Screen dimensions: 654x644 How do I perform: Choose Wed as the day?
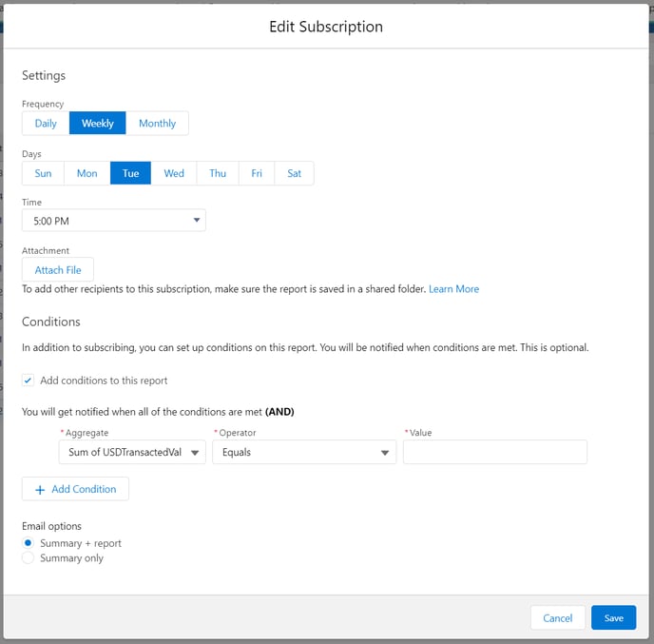[174, 173]
